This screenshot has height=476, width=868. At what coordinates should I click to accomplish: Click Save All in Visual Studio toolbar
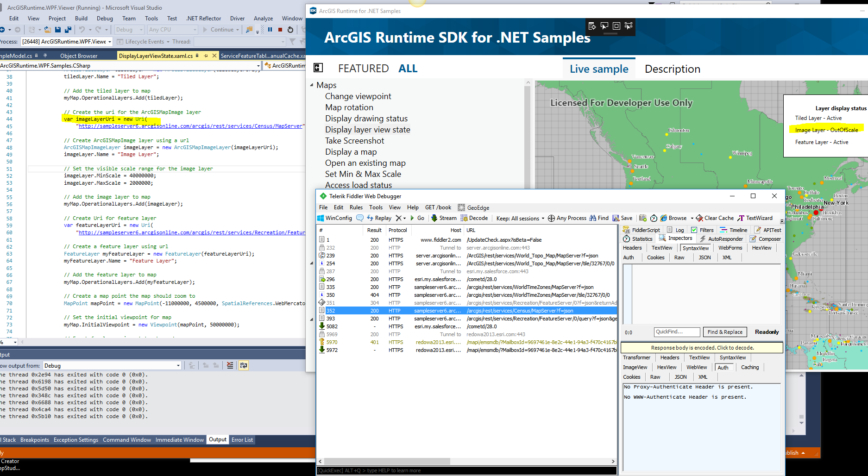[x=68, y=30]
